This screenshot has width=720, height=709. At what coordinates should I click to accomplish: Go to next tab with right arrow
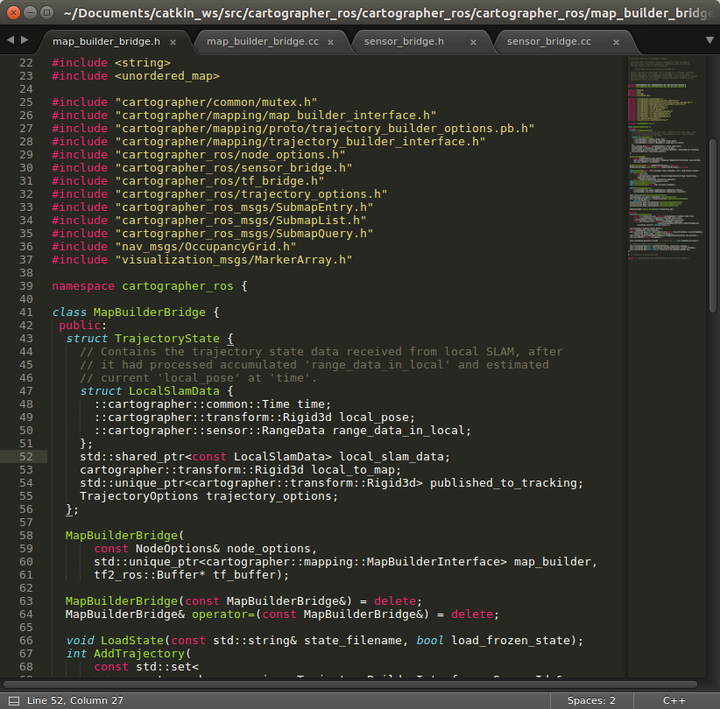tap(25, 40)
